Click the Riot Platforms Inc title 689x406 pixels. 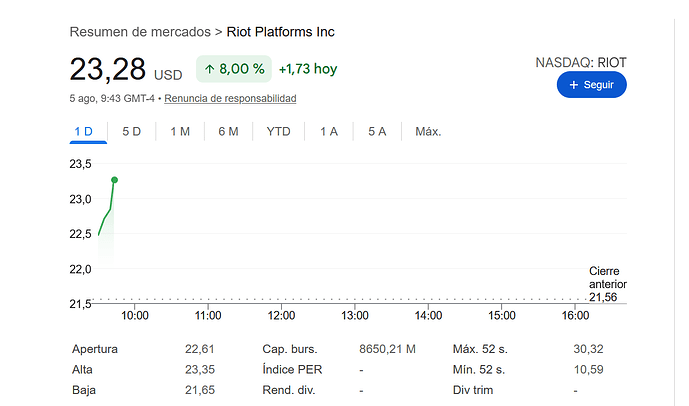[x=280, y=32]
